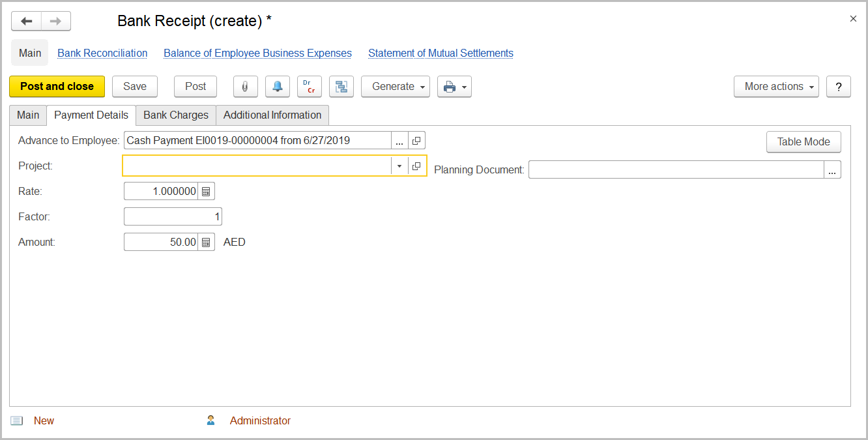
Task: Expand the Generate dropdown
Action: pyautogui.click(x=395, y=86)
